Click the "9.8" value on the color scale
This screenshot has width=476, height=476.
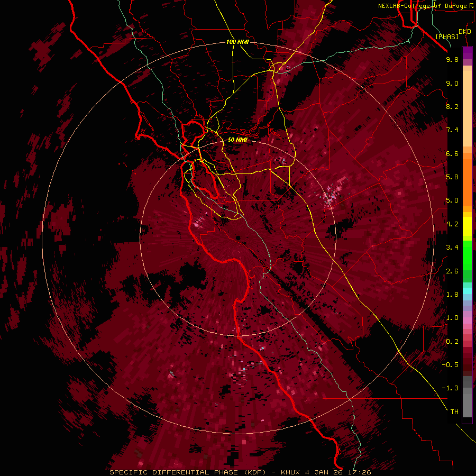pos(452,59)
